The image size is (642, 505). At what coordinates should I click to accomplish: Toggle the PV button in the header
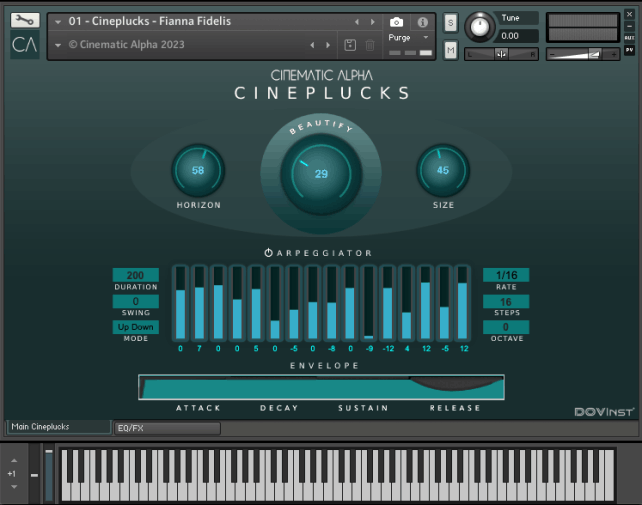point(629,50)
